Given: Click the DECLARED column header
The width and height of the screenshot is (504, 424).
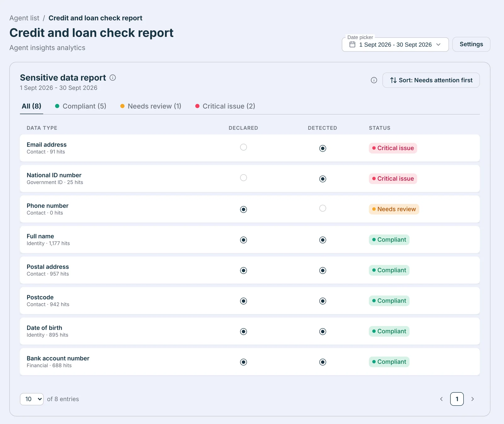Looking at the screenshot, I should (x=243, y=128).
